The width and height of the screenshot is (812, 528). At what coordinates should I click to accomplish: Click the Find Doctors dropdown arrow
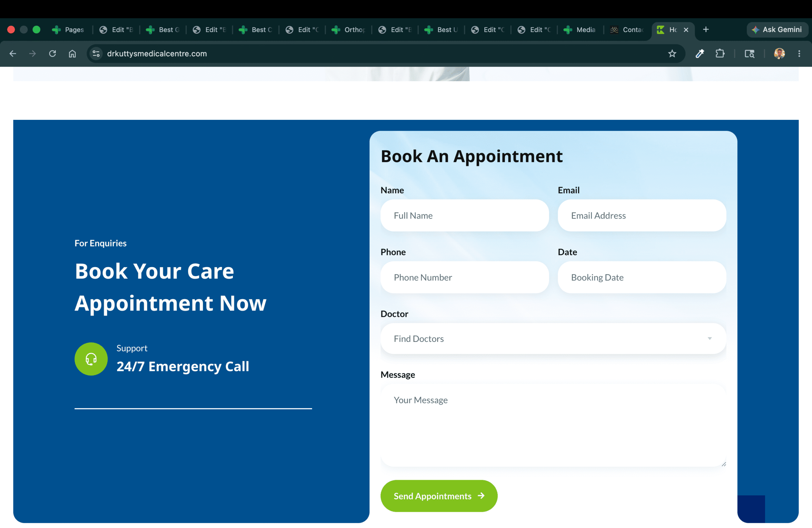click(x=709, y=339)
